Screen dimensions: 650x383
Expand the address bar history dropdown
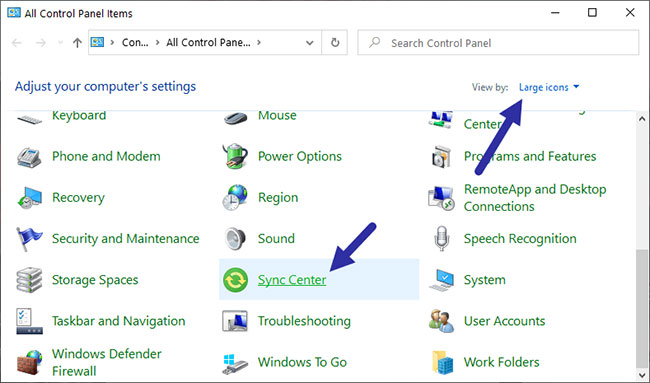(x=309, y=43)
